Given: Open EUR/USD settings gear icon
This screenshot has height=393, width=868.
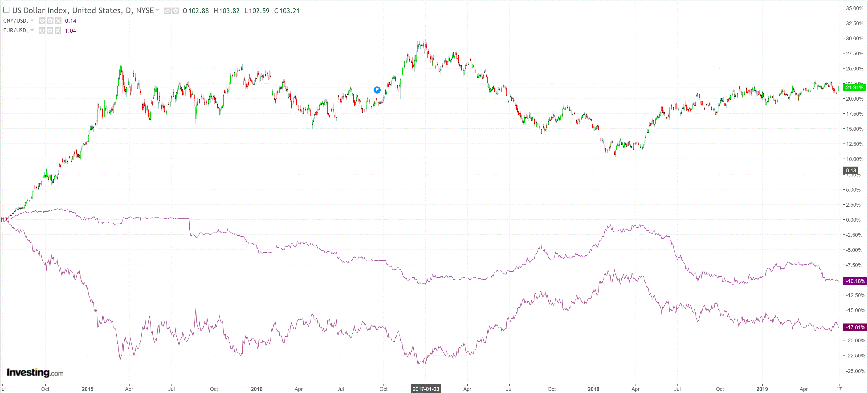Looking at the screenshot, I should (50, 31).
